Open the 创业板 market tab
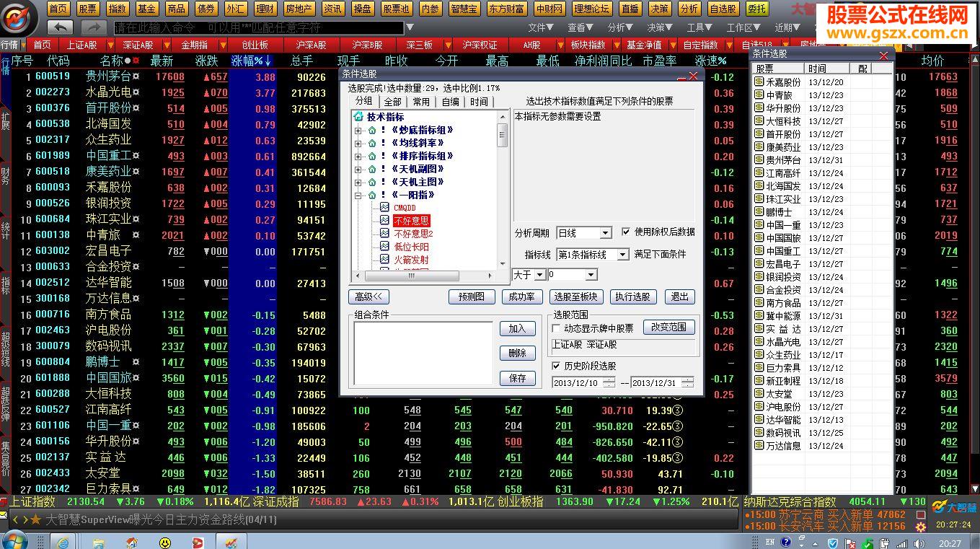The width and height of the screenshot is (980, 549). tap(255, 45)
